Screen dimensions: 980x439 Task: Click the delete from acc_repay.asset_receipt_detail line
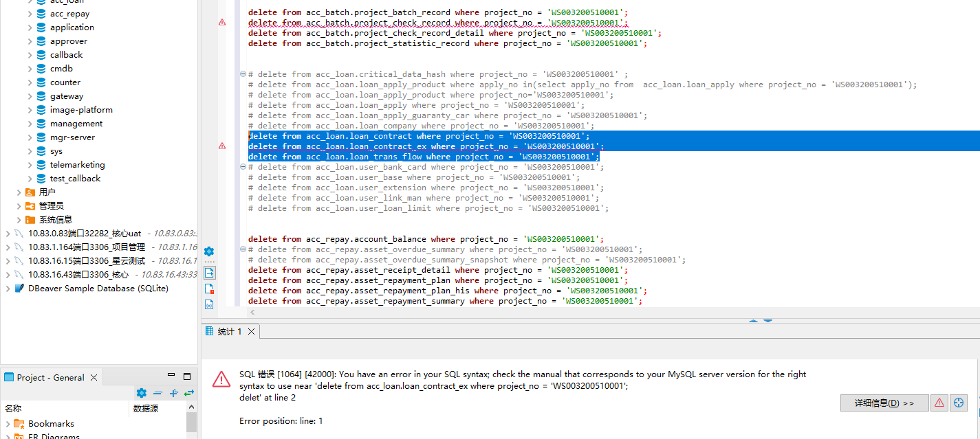pos(438,270)
